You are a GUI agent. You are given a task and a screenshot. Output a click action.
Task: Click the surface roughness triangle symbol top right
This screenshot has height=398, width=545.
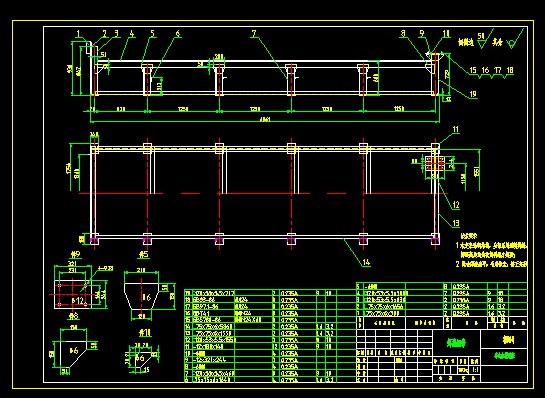[x=486, y=39]
